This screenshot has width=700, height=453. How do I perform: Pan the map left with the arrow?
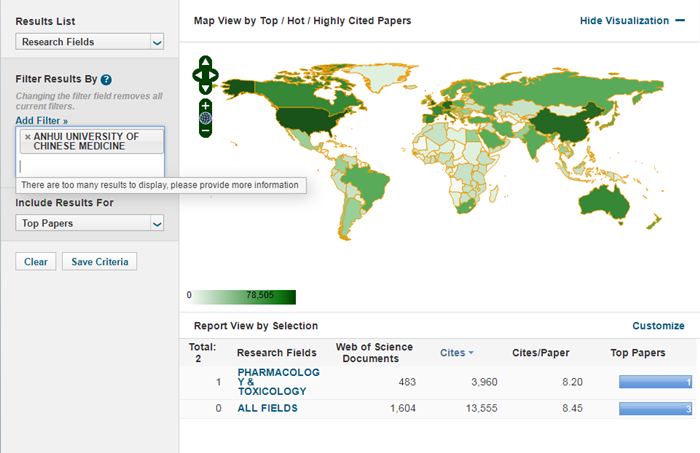[196, 74]
